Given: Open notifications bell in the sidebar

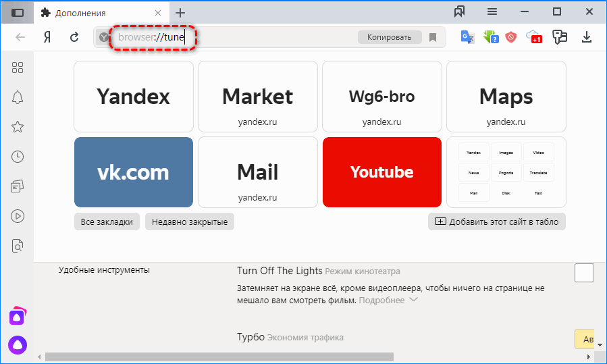Looking at the screenshot, I should point(18,97).
